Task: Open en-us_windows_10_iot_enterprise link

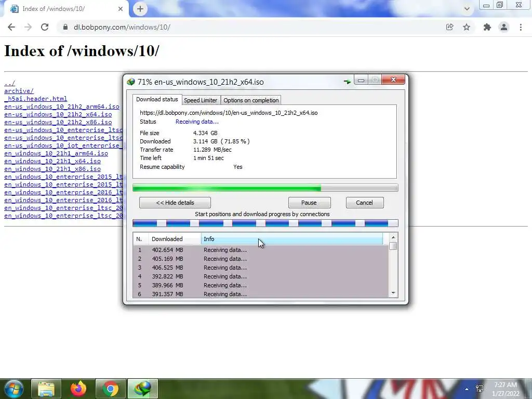Action: pos(63,145)
